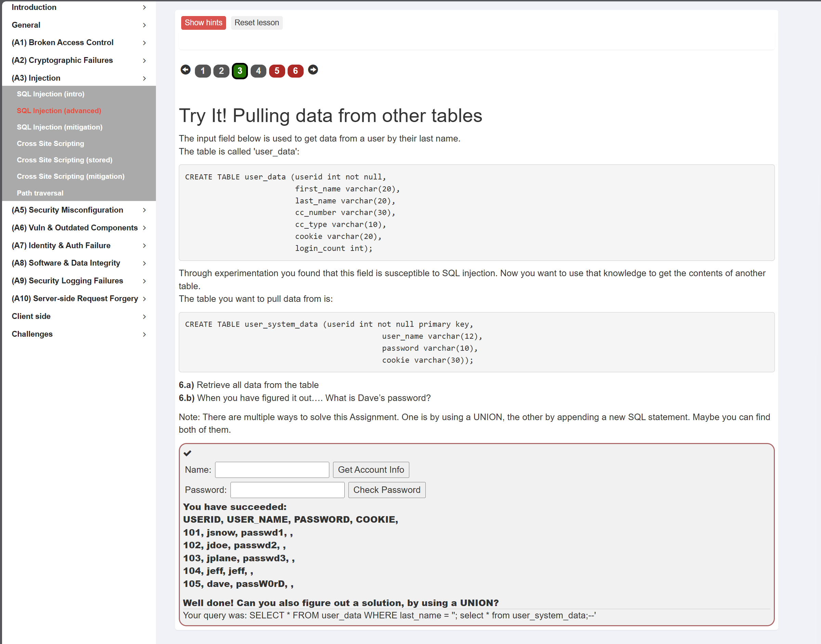
Task: Click the Get Account Info button
Action: (371, 470)
